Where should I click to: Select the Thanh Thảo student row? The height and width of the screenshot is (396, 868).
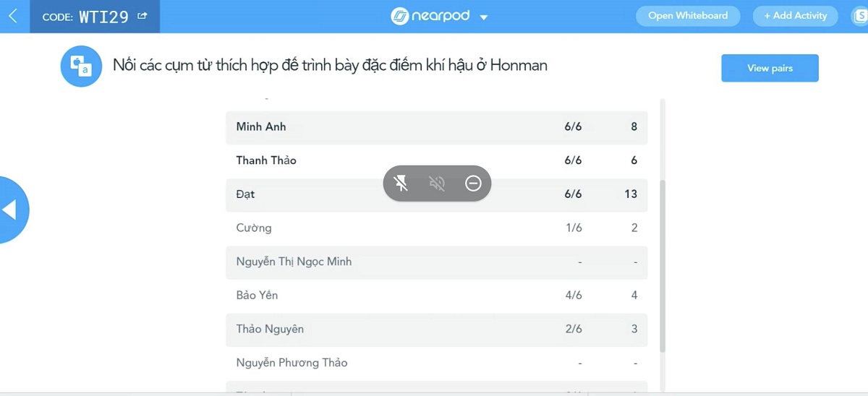[x=436, y=160]
